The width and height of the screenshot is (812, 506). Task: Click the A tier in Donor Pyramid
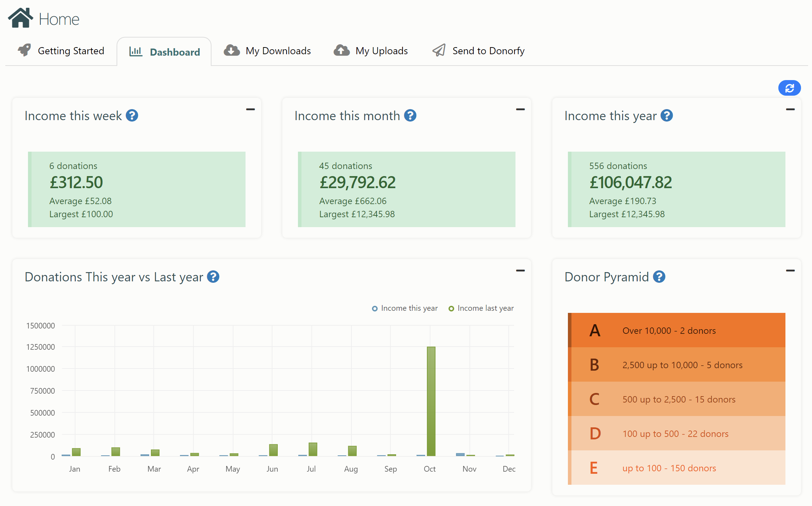[x=676, y=330]
